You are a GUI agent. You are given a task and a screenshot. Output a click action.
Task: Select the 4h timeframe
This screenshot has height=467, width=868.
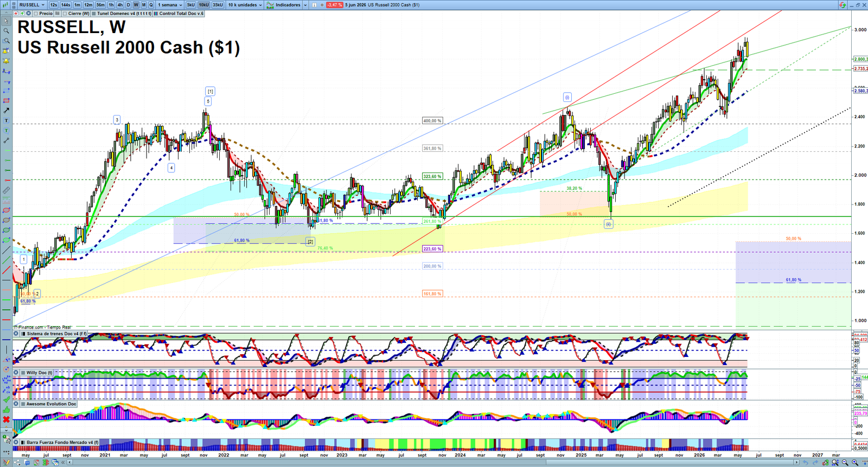[120, 5]
